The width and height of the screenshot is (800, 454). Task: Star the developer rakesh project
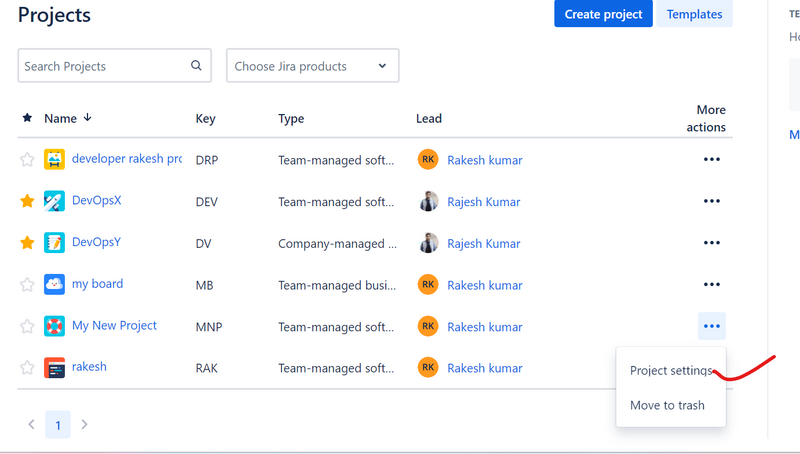[27, 160]
